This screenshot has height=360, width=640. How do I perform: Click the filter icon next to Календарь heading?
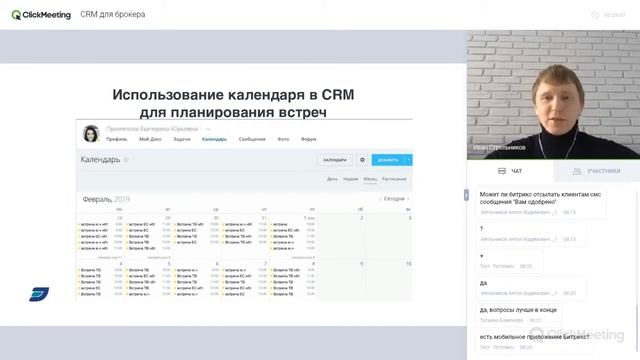point(126,160)
